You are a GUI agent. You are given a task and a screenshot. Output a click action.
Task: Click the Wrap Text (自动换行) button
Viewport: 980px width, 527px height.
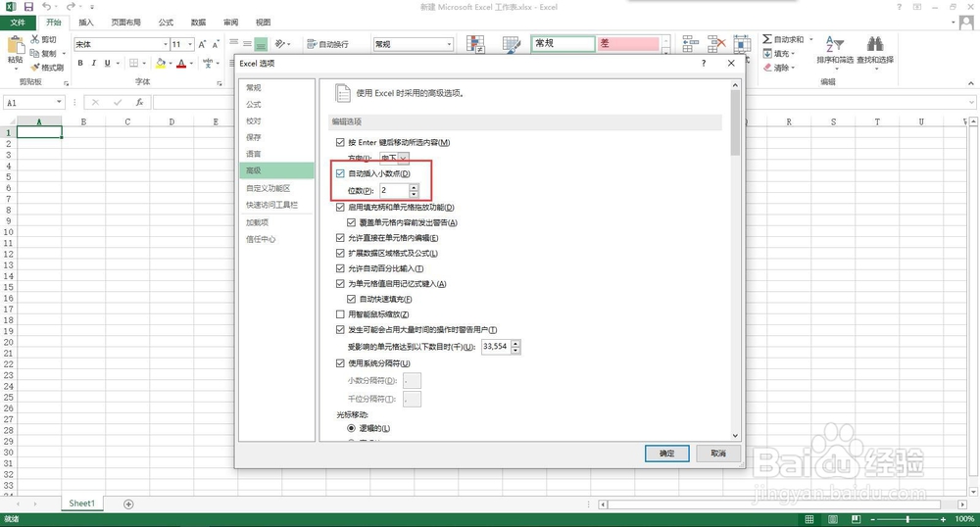(327, 44)
